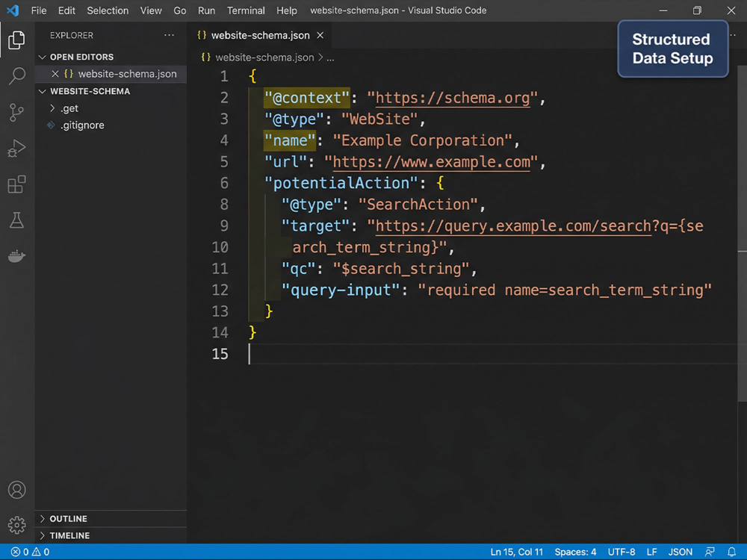The image size is (747, 560).
Task: Open Explorer's three-dot more actions menu
Action: (169, 35)
